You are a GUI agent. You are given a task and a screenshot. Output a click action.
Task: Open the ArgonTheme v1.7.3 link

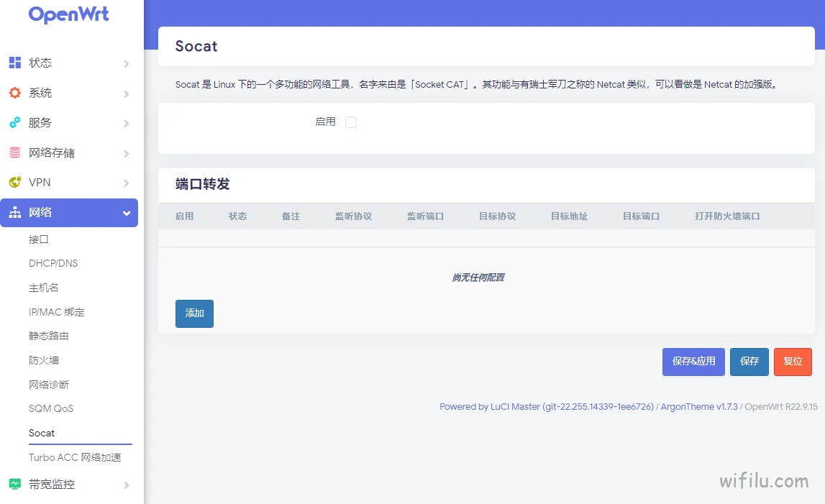tap(699, 407)
